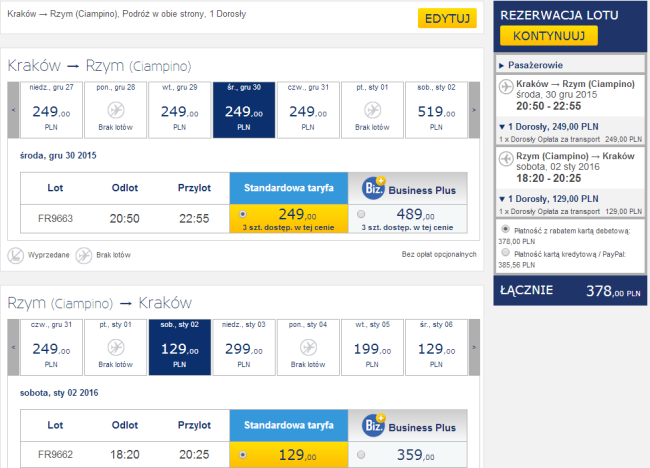Click the no-flights plane icon for pon., sty 04
The width and height of the screenshot is (650, 468).
point(308,347)
